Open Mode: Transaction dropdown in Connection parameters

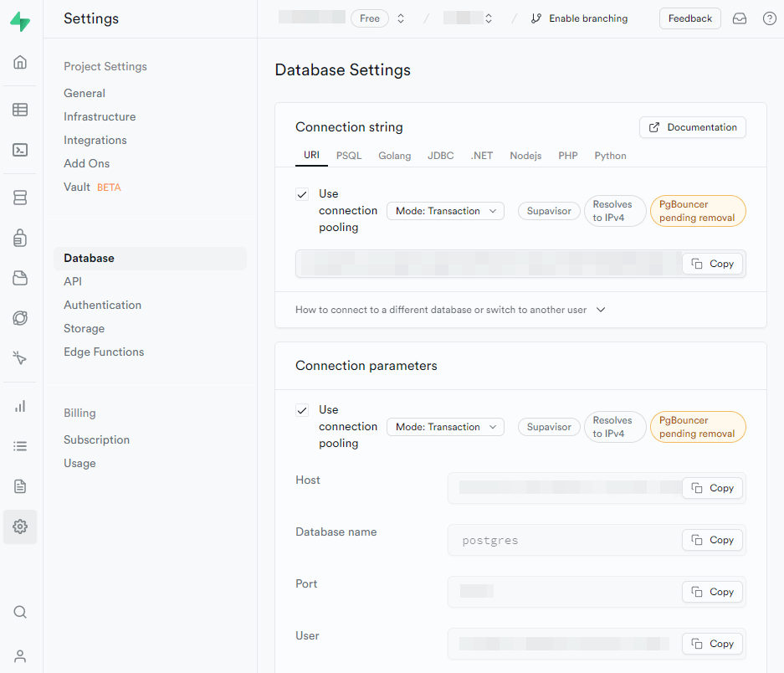click(x=445, y=427)
